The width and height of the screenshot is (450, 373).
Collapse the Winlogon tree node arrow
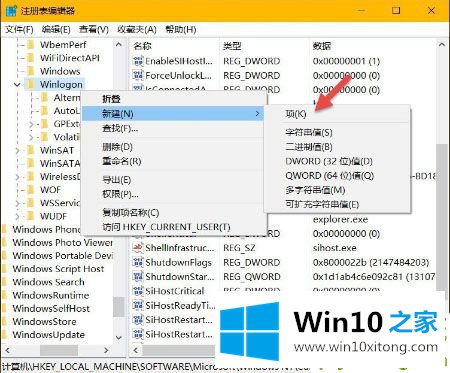click(x=17, y=85)
